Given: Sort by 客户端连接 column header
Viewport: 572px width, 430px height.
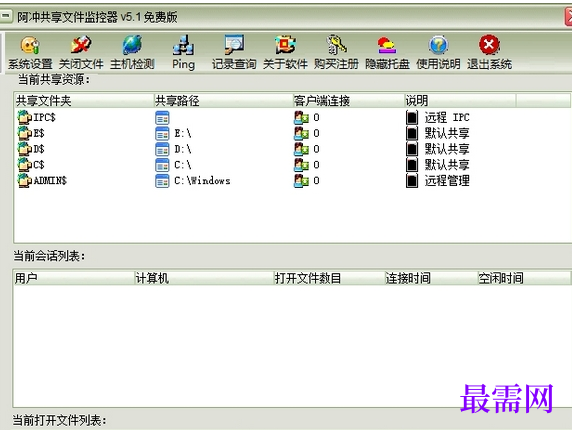Looking at the screenshot, I should pyautogui.click(x=349, y=100).
